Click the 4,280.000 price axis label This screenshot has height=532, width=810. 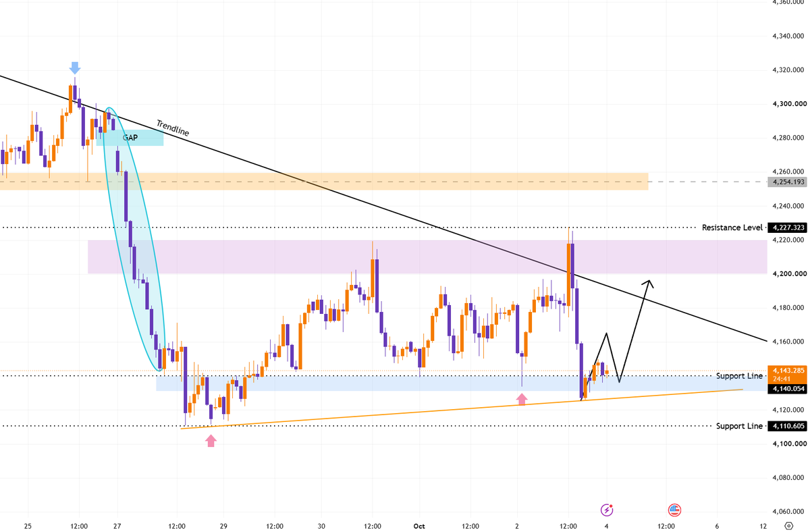pyautogui.click(x=787, y=138)
